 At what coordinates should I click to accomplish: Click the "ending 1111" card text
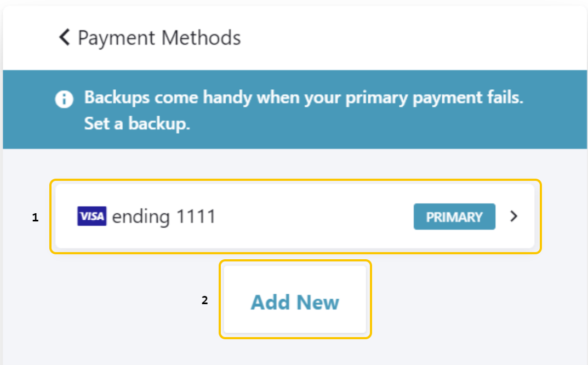pos(164,216)
